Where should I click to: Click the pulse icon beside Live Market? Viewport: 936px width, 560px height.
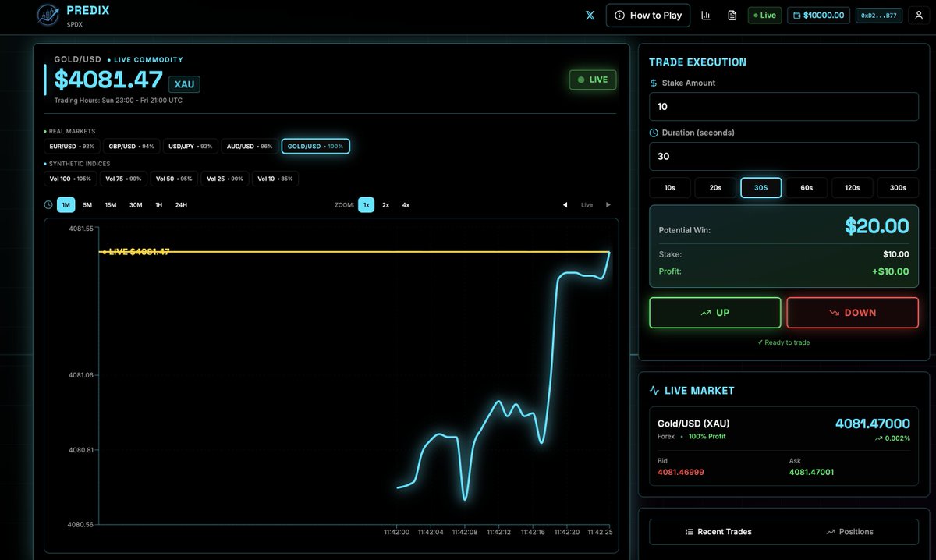(x=654, y=391)
